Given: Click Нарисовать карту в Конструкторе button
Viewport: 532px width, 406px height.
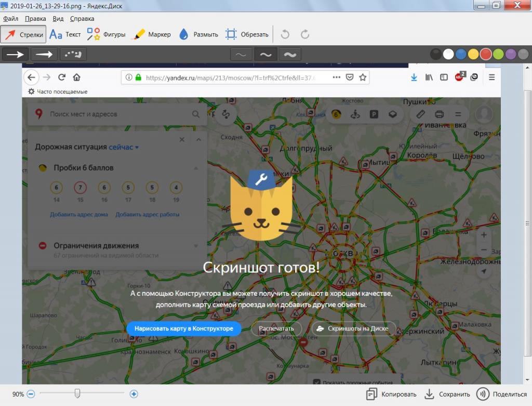Looking at the screenshot, I should coord(184,328).
